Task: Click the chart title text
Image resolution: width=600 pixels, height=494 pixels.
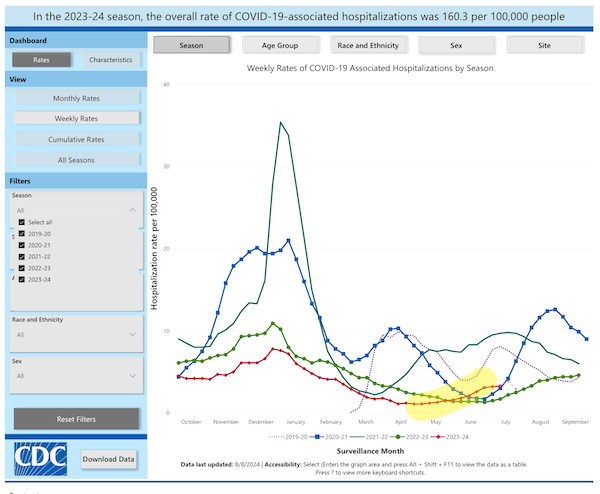Action: pos(370,68)
